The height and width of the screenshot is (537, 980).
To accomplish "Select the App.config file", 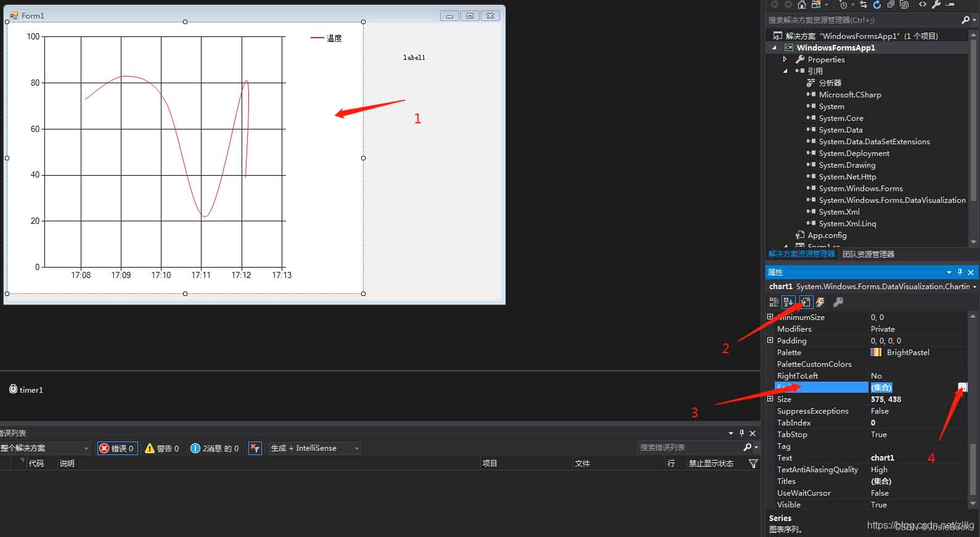I will (827, 235).
